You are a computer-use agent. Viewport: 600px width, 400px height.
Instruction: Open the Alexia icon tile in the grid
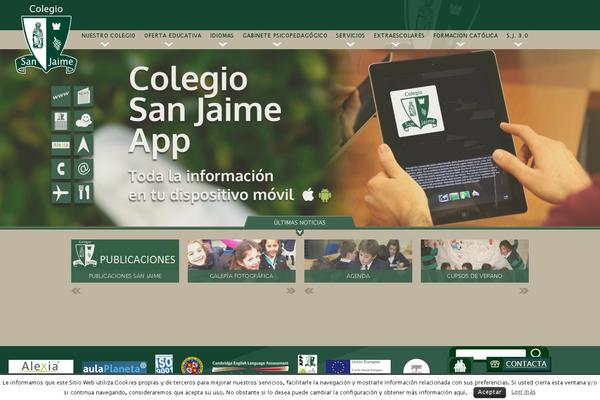coord(61,145)
